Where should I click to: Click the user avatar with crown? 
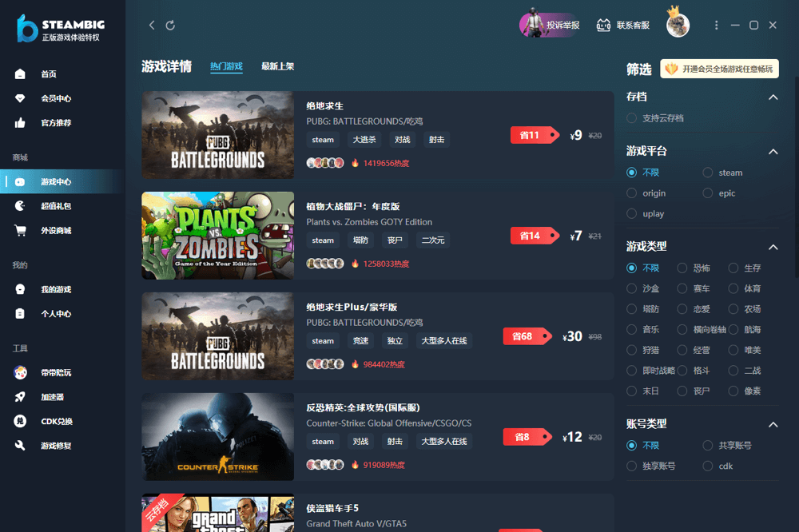click(x=678, y=25)
